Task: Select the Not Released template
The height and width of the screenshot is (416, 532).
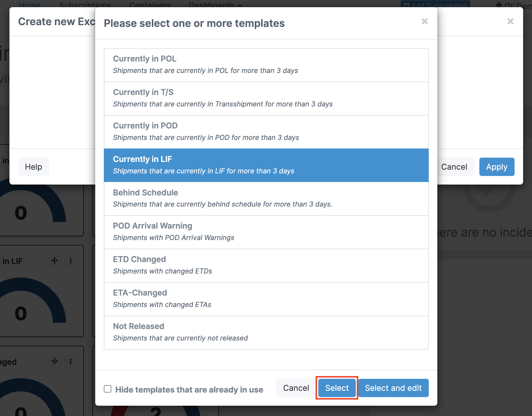Action: pos(266,332)
